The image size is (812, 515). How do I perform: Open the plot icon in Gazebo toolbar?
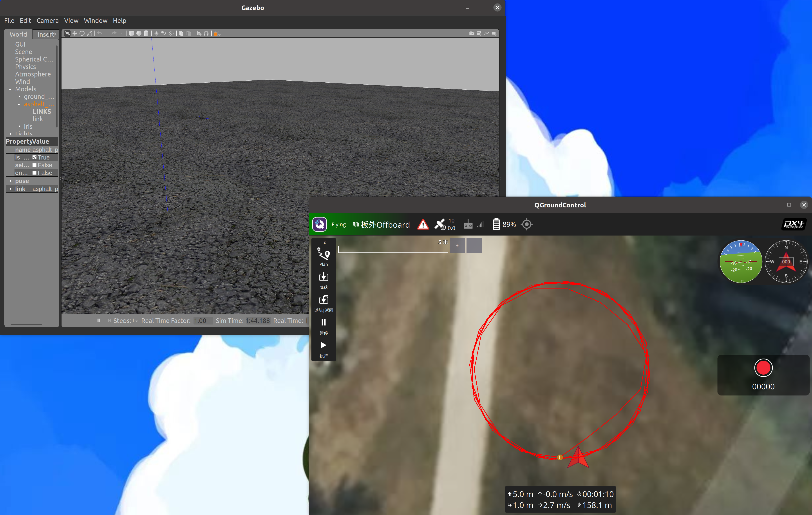click(x=486, y=33)
